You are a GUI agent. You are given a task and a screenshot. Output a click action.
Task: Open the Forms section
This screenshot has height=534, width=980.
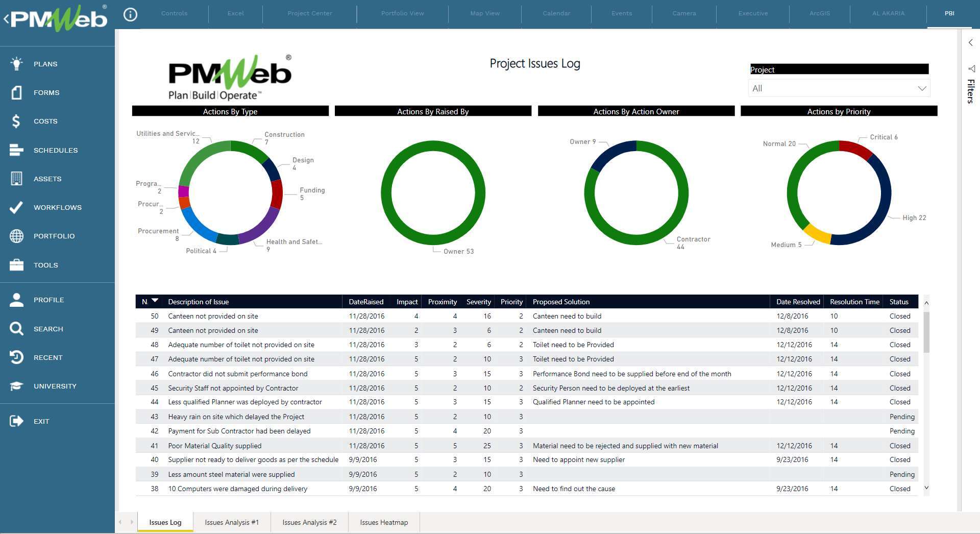tap(17, 92)
